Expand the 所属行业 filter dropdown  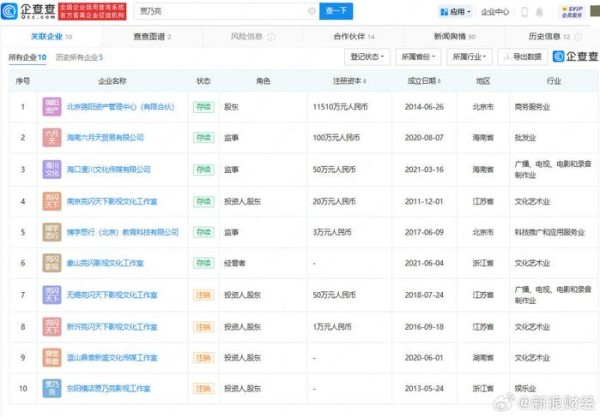click(x=469, y=57)
